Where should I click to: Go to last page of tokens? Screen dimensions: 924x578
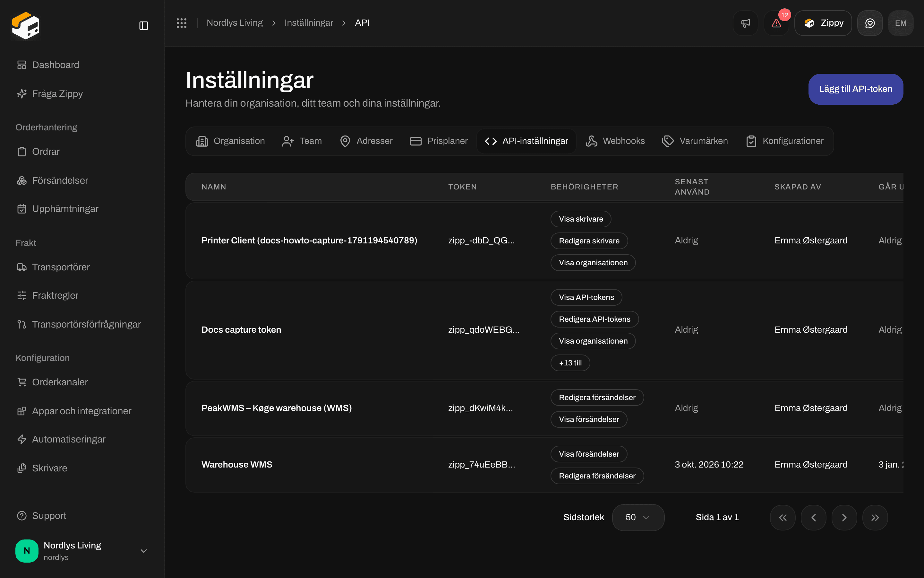pyautogui.click(x=875, y=517)
